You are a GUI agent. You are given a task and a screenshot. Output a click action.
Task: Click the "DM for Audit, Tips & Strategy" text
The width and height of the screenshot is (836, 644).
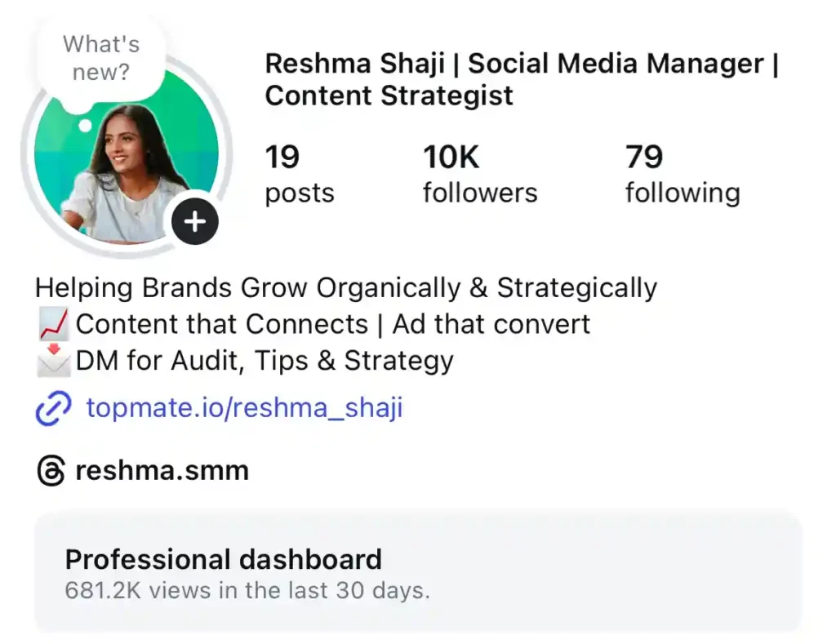pos(264,360)
